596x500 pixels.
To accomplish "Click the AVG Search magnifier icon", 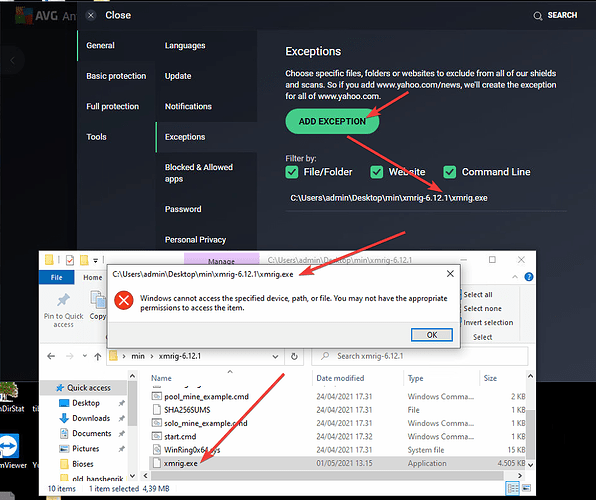I will [x=537, y=16].
